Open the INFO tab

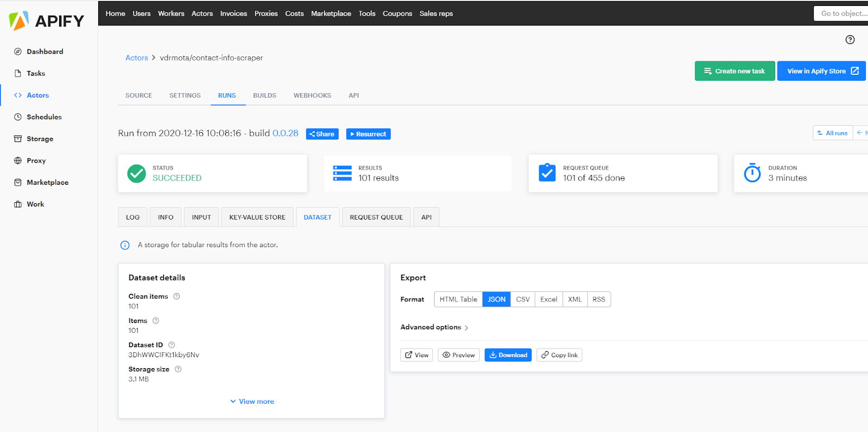pos(165,217)
